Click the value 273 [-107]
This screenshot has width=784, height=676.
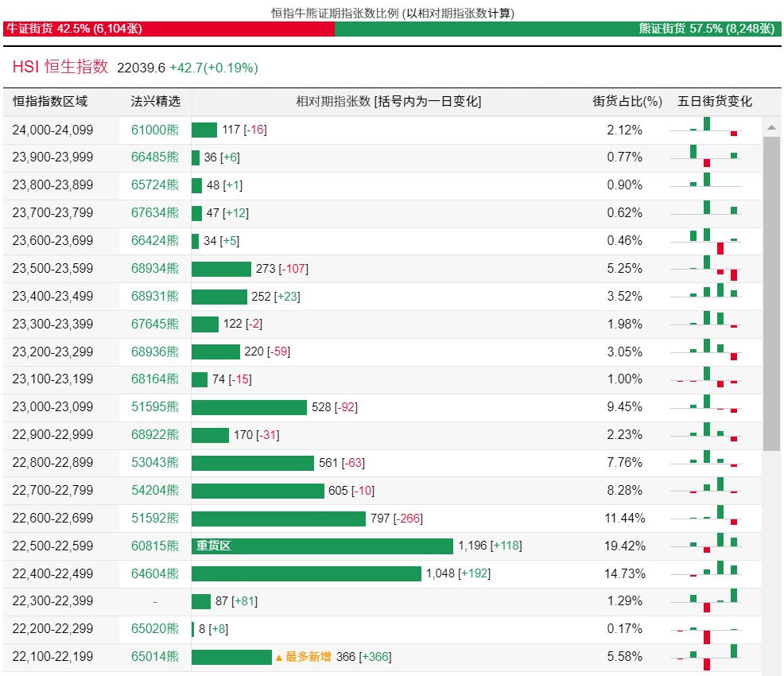click(x=282, y=269)
